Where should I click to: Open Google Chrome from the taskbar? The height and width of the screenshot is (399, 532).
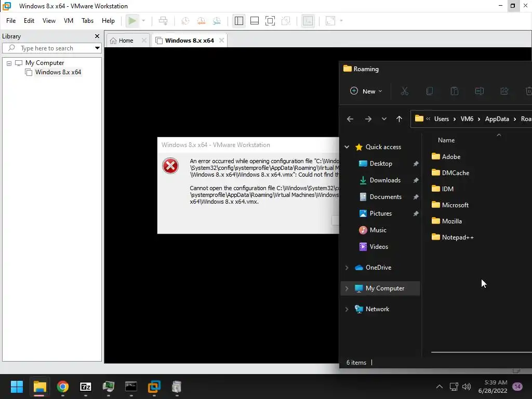pos(63,387)
